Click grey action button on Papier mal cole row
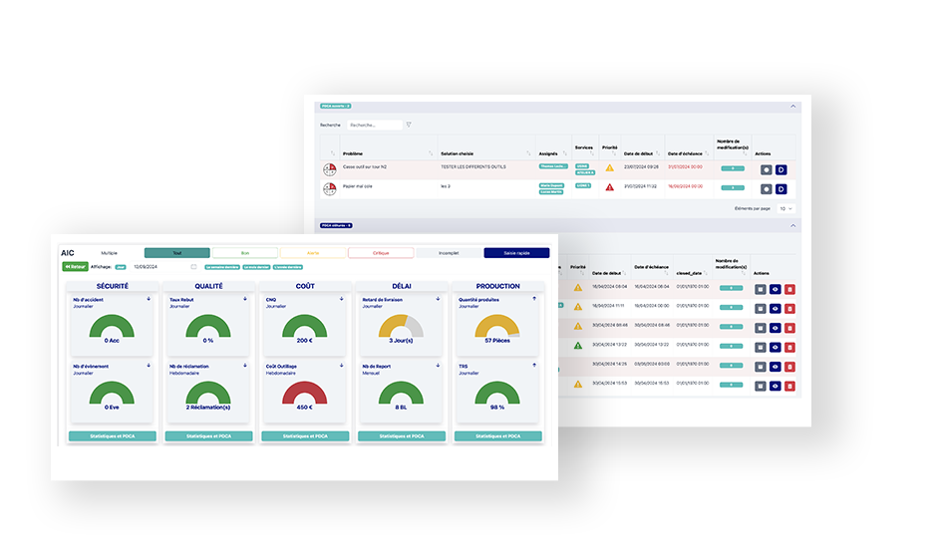 pos(766,189)
